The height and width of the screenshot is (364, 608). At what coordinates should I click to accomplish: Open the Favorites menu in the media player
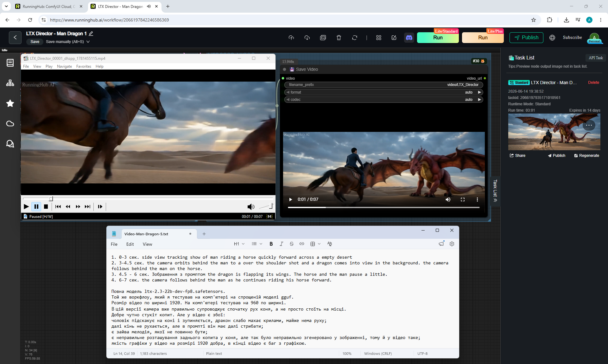click(x=84, y=66)
